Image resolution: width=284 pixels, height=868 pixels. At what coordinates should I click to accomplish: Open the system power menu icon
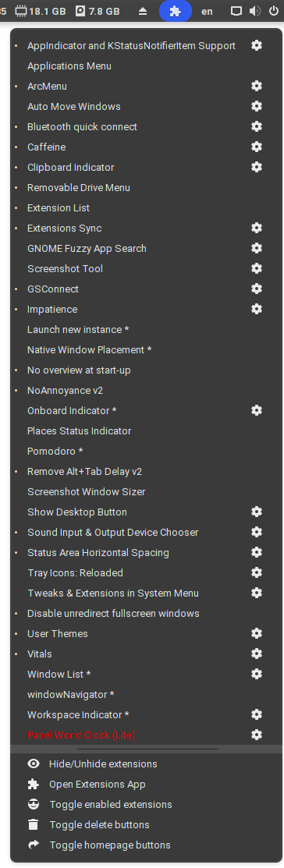pos(274,11)
